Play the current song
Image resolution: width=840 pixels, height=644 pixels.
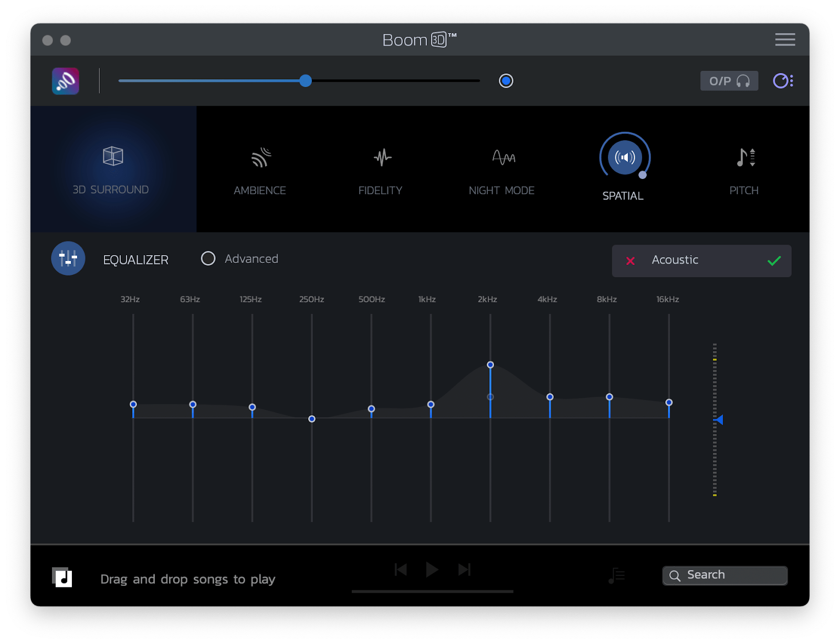[x=432, y=569]
